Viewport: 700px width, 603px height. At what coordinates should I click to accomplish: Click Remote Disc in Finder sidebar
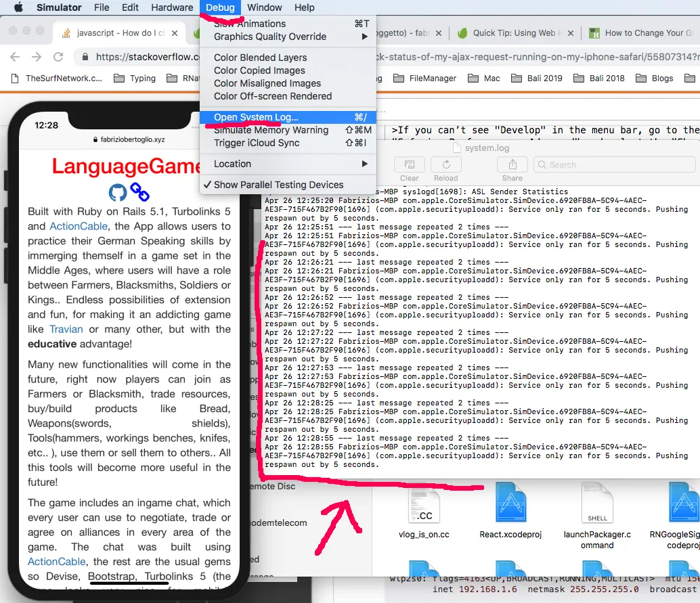tap(272, 487)
